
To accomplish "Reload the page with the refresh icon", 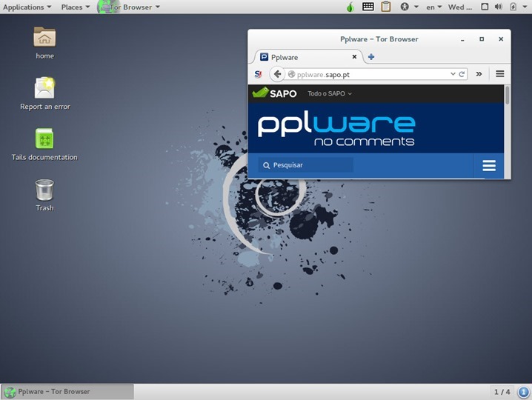I will click(x=462, y=74).
